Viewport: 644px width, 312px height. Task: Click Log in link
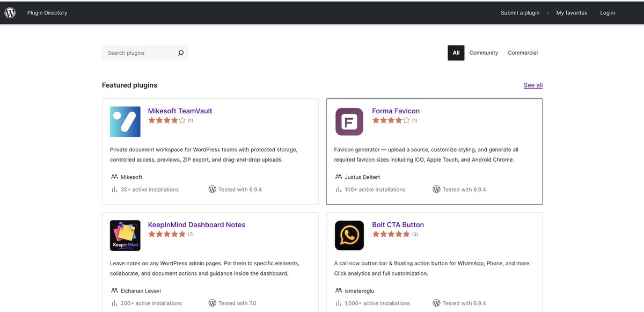coord(608,13)
